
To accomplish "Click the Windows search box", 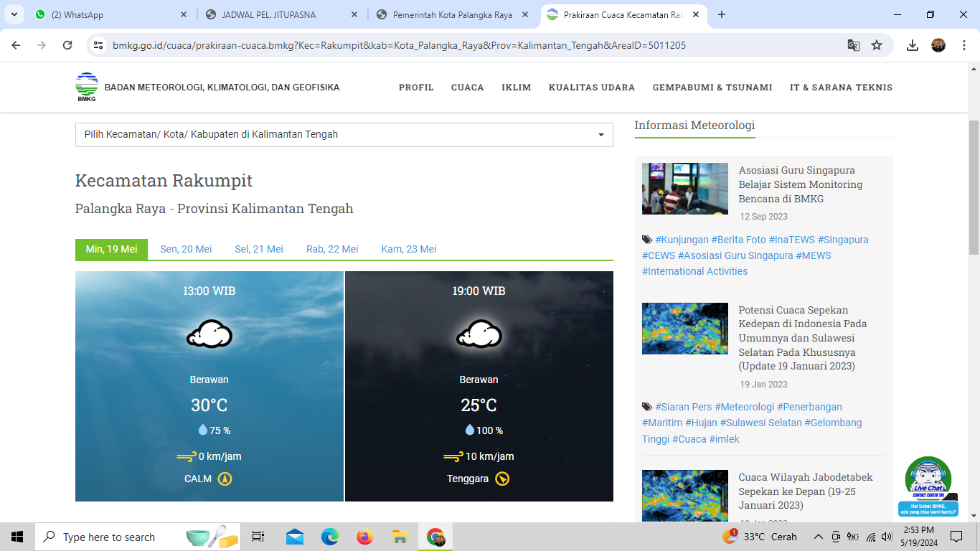I will click(x=138, y=537).
